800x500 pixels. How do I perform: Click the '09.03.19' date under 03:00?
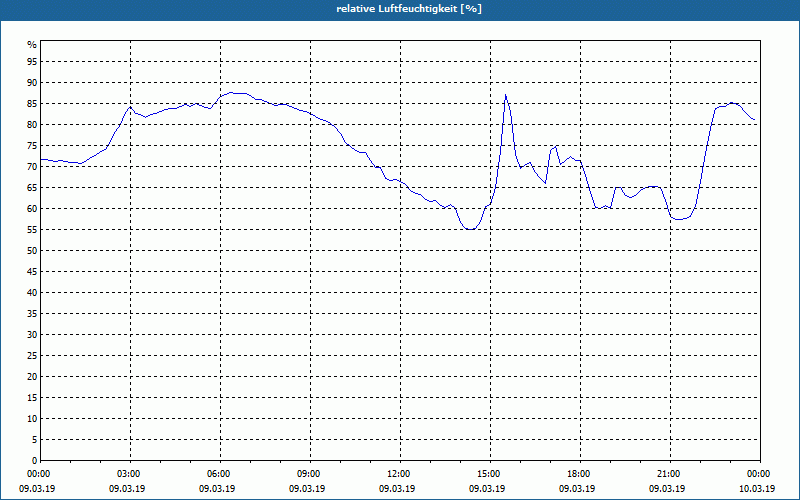pos(127,489)
